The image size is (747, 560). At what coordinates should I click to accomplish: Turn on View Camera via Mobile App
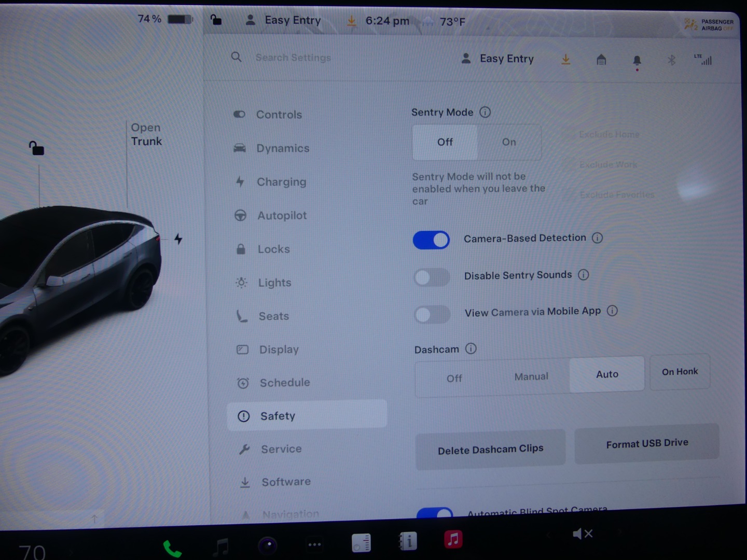click(432, 314)
